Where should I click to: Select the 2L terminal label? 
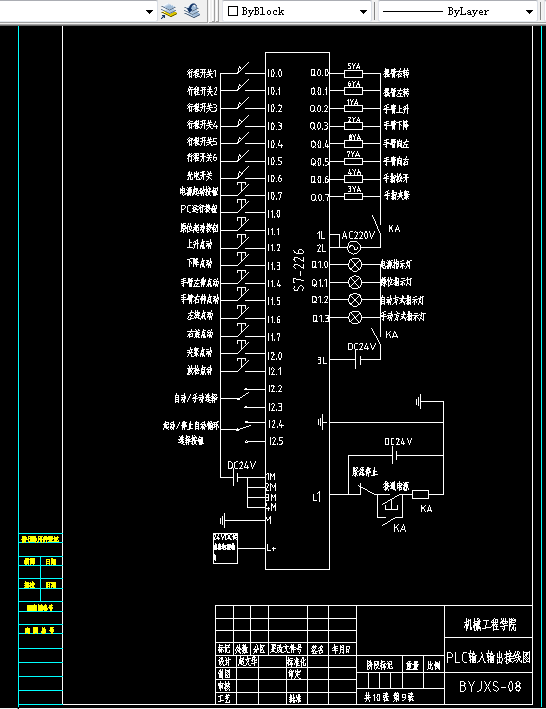(321, 248)
